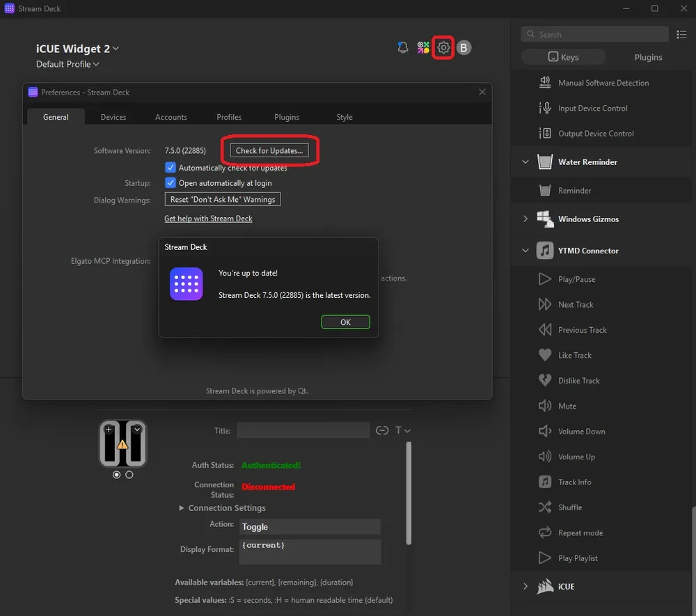Switch to the Style preferences tab
Viewport: 696px width, 616px height.
345,117
